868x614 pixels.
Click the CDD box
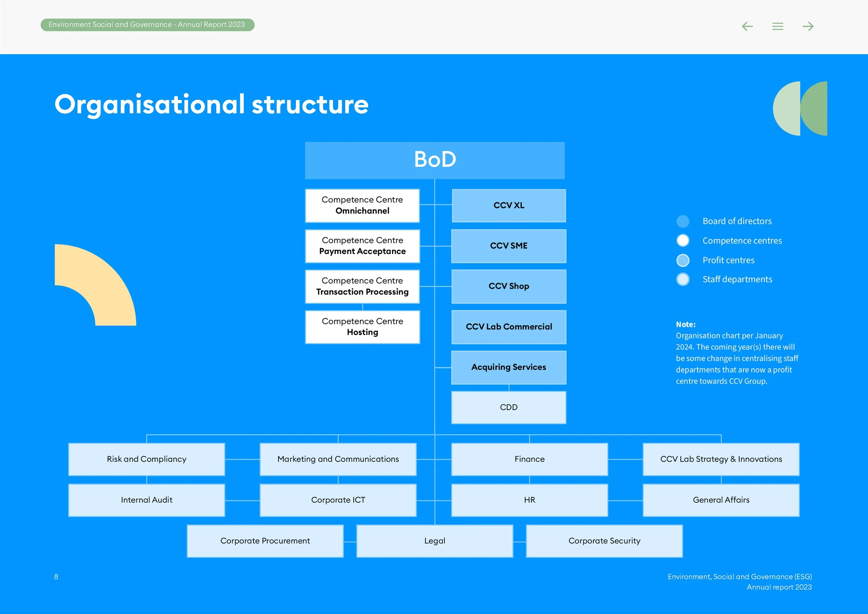(x=509, y=408)
